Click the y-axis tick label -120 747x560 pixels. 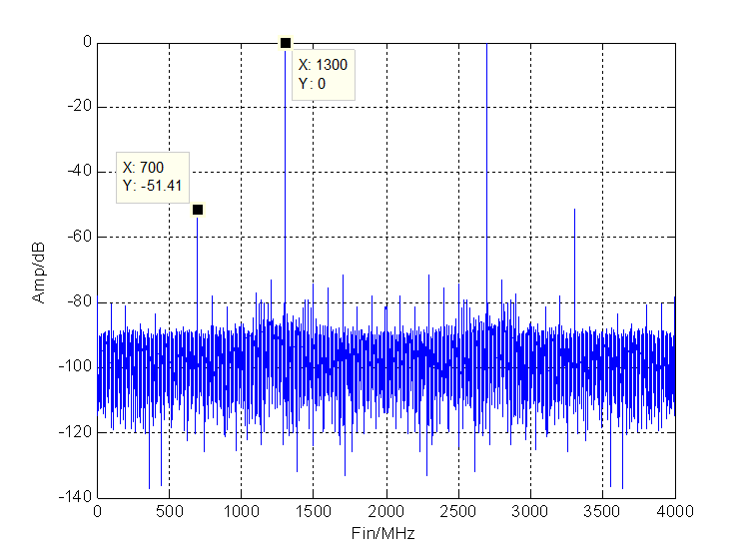coord(75,432)
